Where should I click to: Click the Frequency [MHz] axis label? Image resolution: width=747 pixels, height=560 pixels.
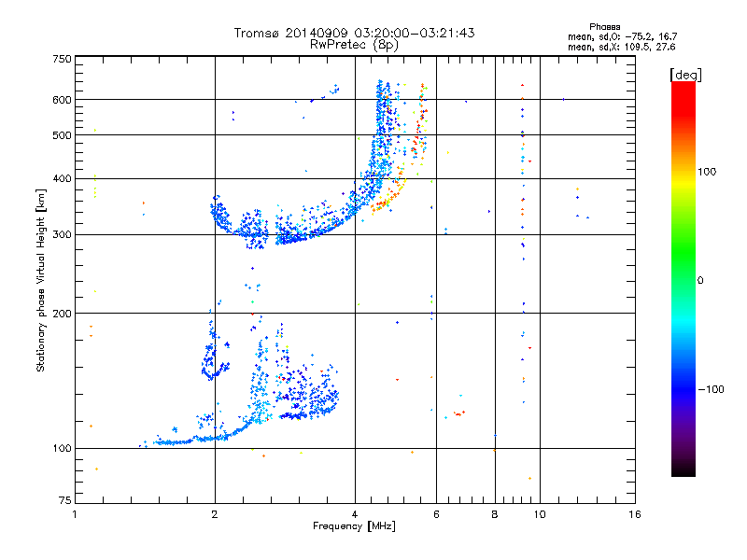(x=354, y=526)
